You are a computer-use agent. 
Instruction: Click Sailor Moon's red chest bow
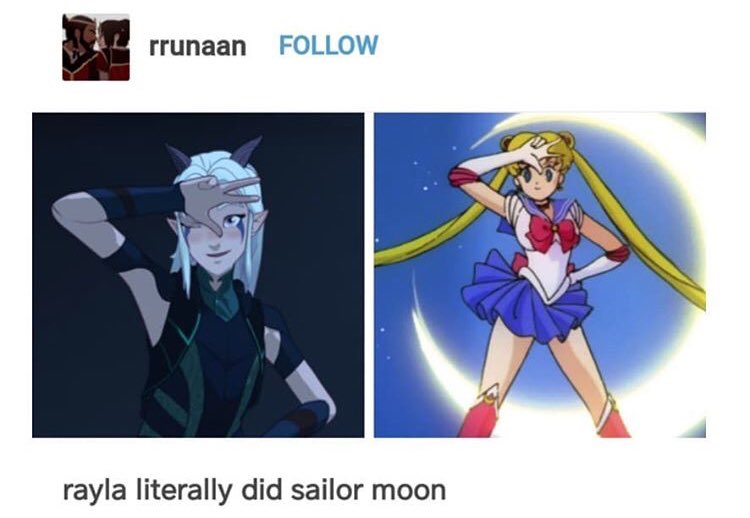[553, 231]
